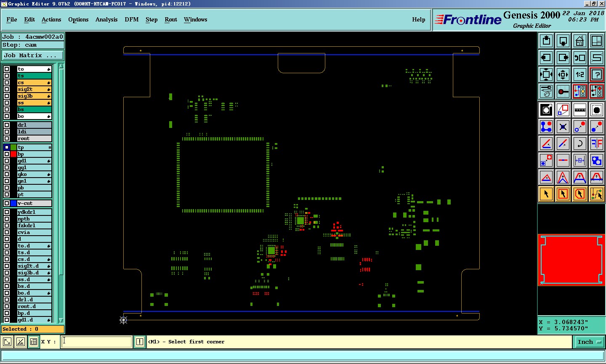Open the Help menu
The width and height of the screenshot is (606, 364).
pos(419,19)
